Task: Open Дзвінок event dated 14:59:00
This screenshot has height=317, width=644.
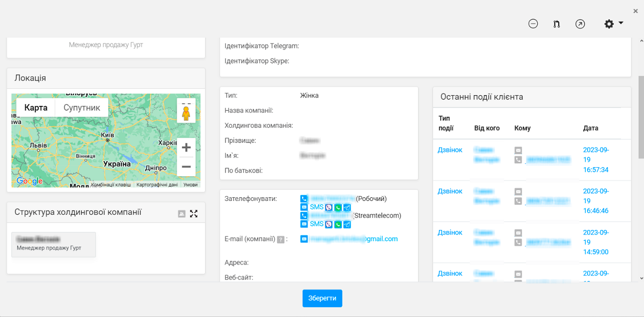Action: (x=450, y=233)
